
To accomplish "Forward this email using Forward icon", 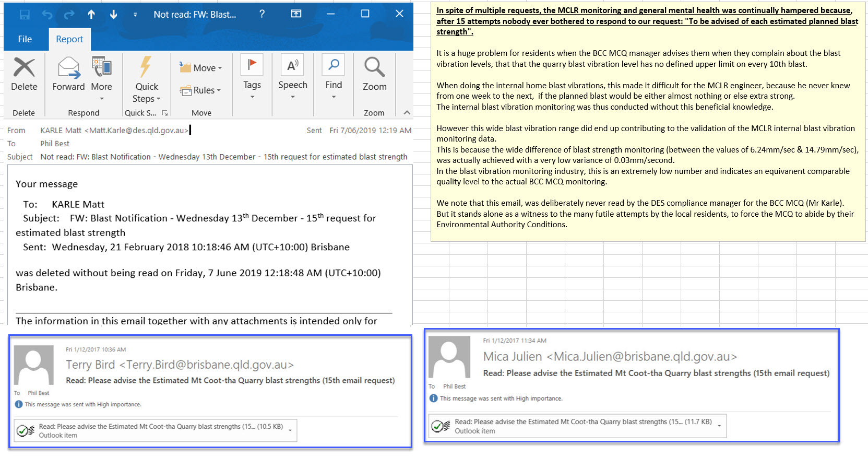I will pos(68,68).
